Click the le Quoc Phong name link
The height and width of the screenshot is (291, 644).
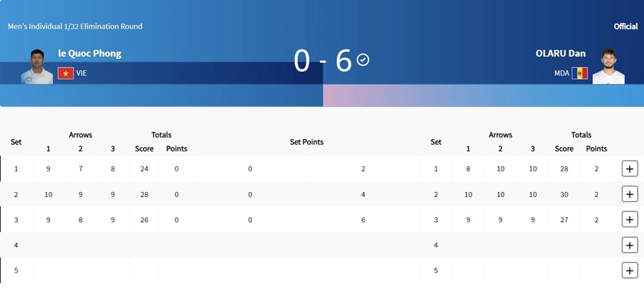(x=90, y=54)
